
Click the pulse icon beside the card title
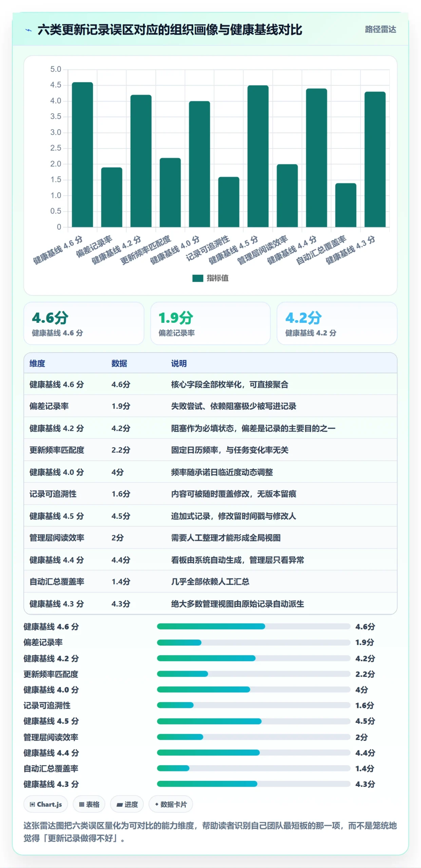coord(28,30)
